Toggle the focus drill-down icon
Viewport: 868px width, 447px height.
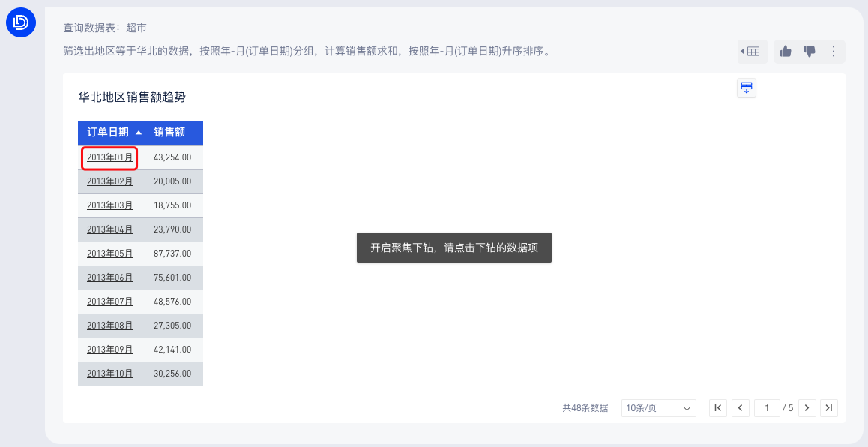pos(747,88)
